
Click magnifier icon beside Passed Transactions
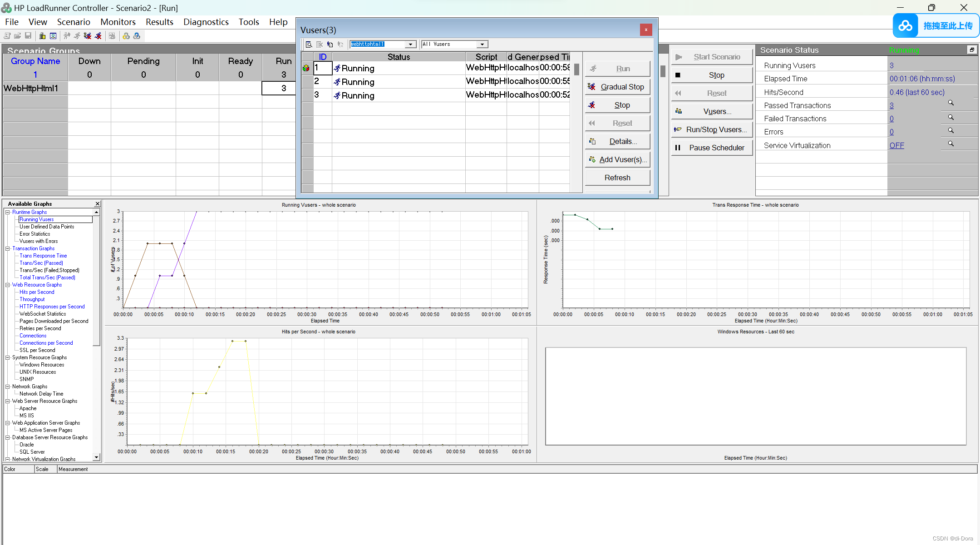pyautogui.click(x=950, y=104)
